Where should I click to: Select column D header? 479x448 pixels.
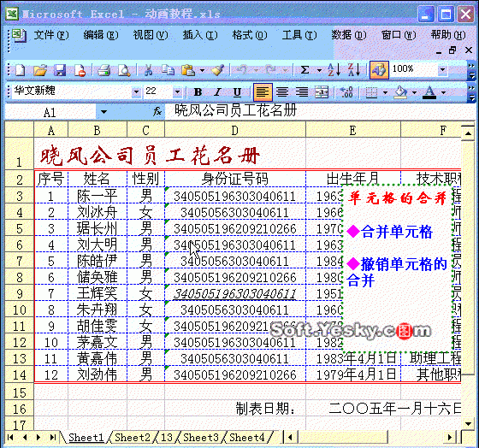pyautogui.click(x=235, y=131)
